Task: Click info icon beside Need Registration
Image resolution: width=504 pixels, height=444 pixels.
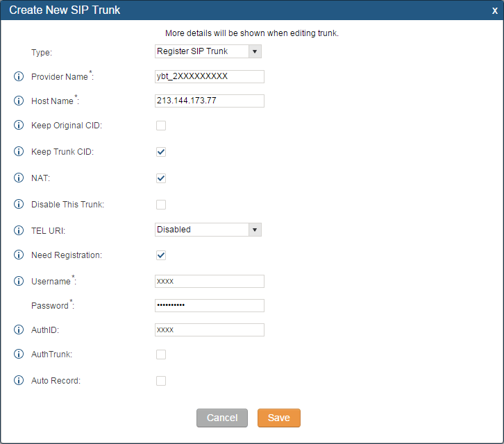Action: pos(19,255)
